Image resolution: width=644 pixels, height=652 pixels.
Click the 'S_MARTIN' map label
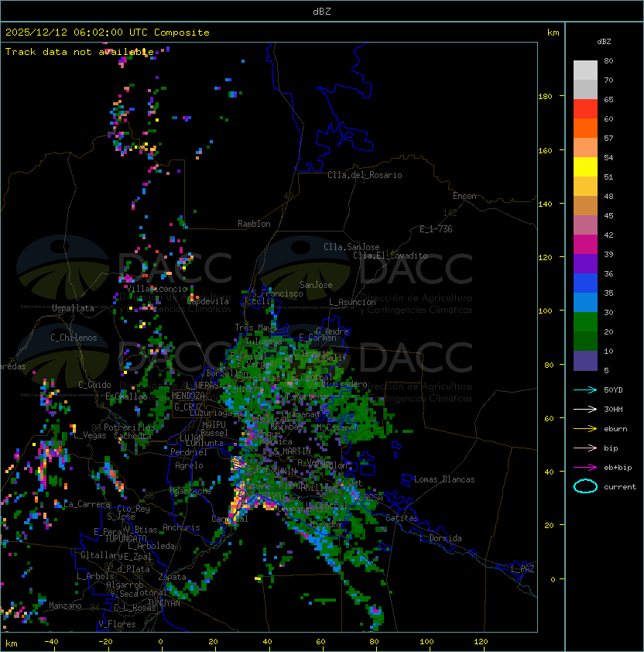[x=293, y=451]
